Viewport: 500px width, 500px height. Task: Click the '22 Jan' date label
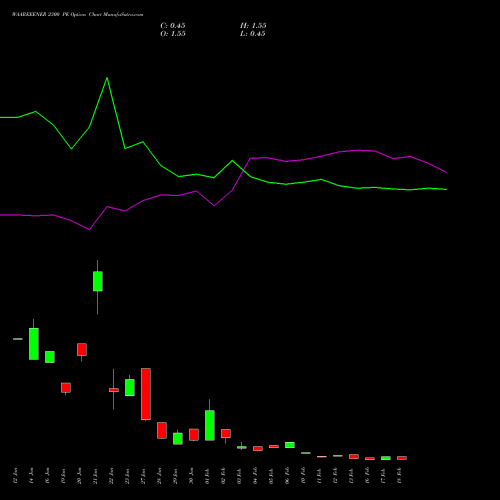click(x=111, y=476)
